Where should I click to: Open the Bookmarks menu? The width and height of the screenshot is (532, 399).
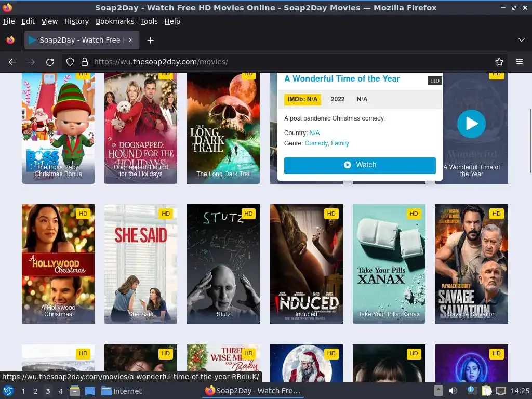pos(115,21)
